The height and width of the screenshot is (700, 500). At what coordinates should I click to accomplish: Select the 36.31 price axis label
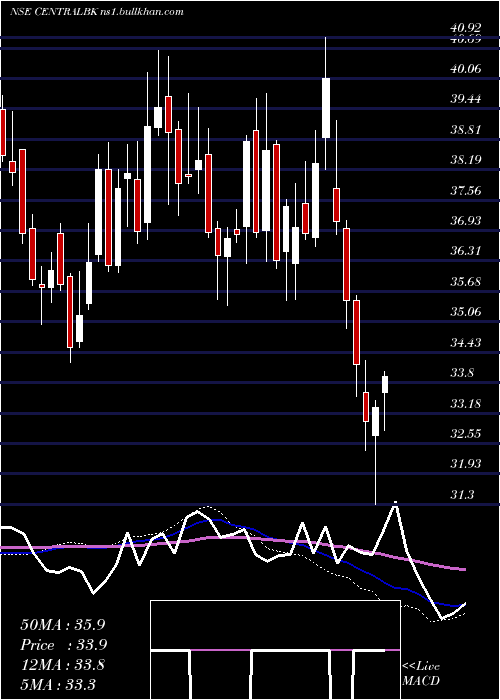466,251
